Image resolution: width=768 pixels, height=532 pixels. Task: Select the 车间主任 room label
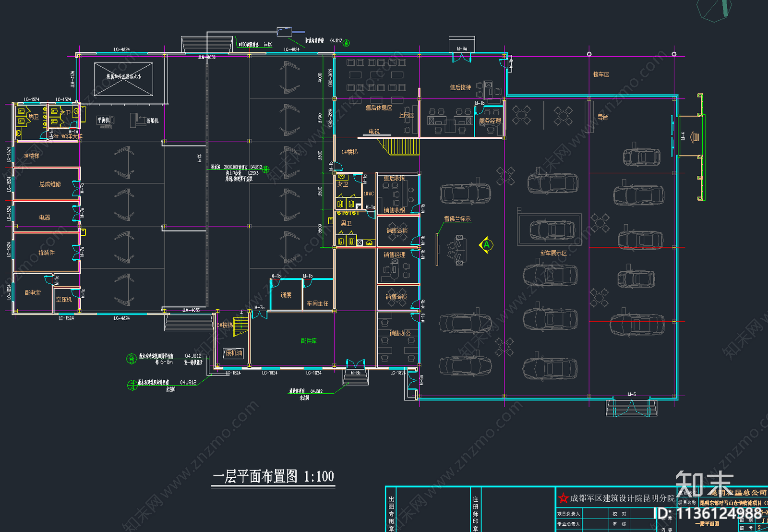pyautogui.click(x=317, y=303)
